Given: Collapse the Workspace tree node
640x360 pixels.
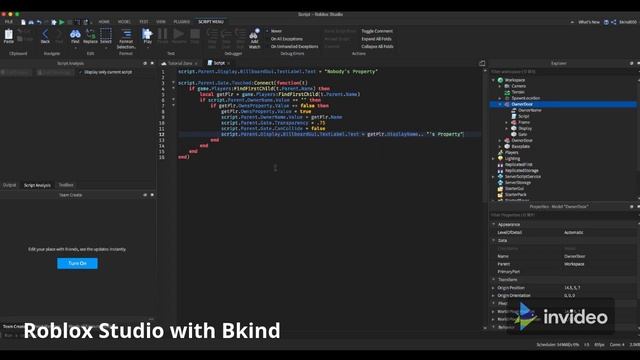Looking at the screenshot, I should coord(493,80).
